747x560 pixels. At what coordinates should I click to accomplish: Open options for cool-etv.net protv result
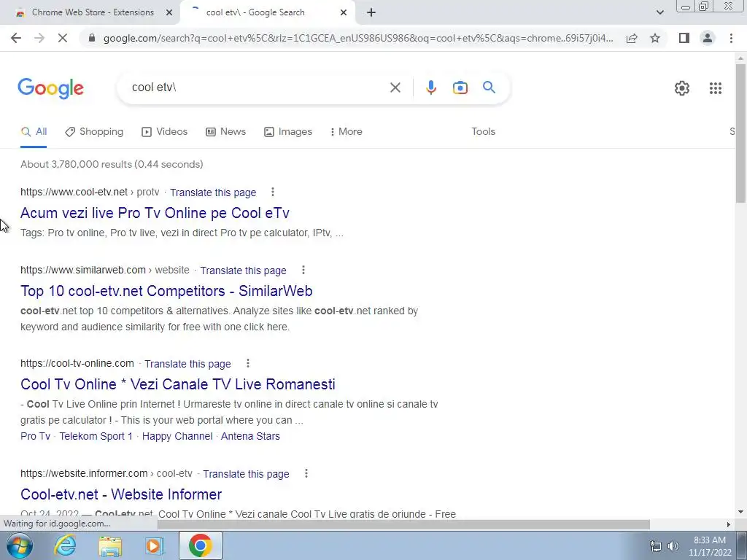pos(273,192)
